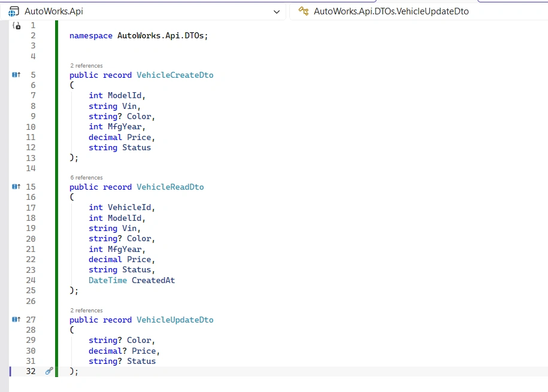Viewport: 548px width, 392px height.
Task: Click the VehicleUpdateDto record name on line 27
Action: tap(175, 320)
